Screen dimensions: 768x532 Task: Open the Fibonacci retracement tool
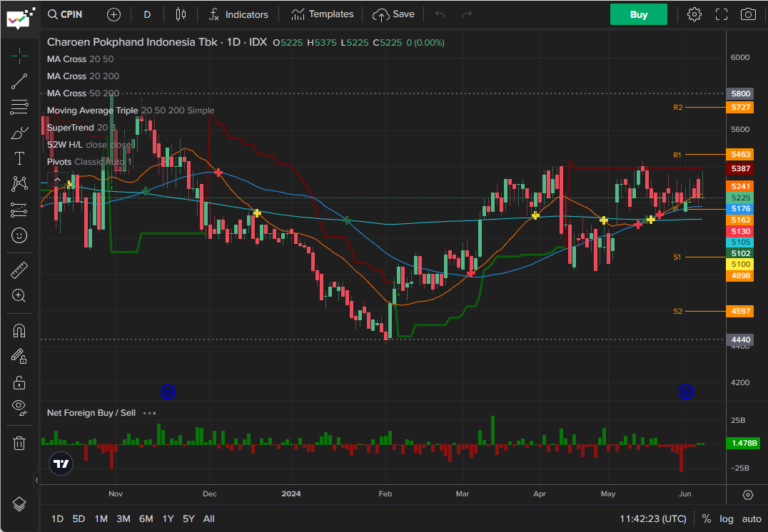pos(19,108)
